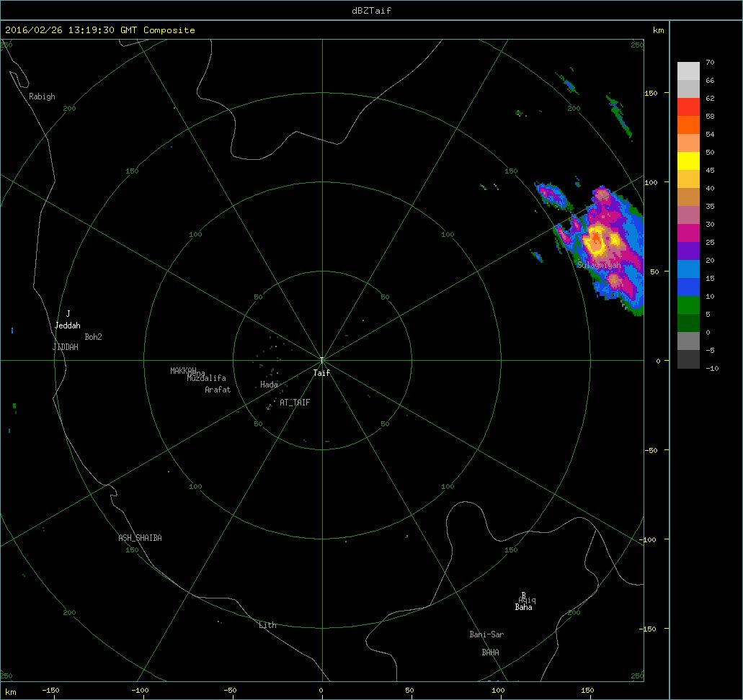Screen dimensions: 743x700
Task: Click the yellow storm core near Sulaymiyah
Action: coord(594,241)
